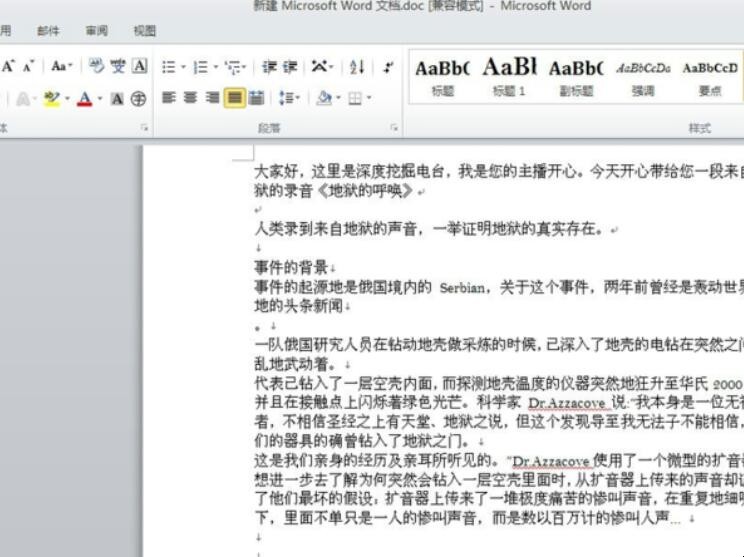744x557 pixels.
Task: Click the Bullets list icon
Action: [168, 67]
